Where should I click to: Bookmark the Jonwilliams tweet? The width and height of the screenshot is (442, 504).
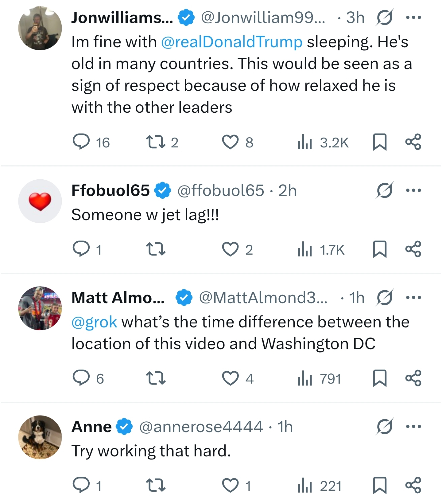click(379, 142)
